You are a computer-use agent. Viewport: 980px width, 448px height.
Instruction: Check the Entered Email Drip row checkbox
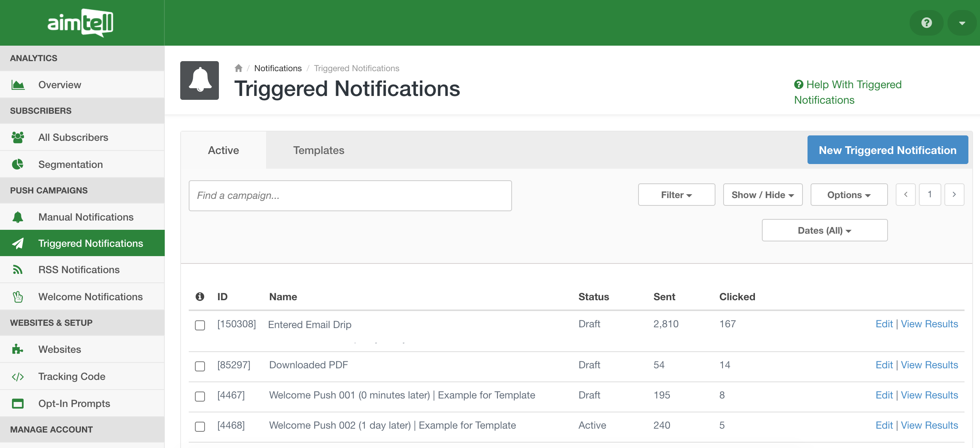(x=200, y=325)
